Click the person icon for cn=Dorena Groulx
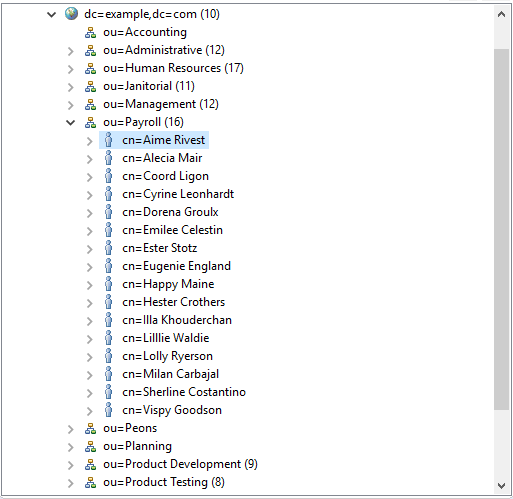 click(109, 212)
